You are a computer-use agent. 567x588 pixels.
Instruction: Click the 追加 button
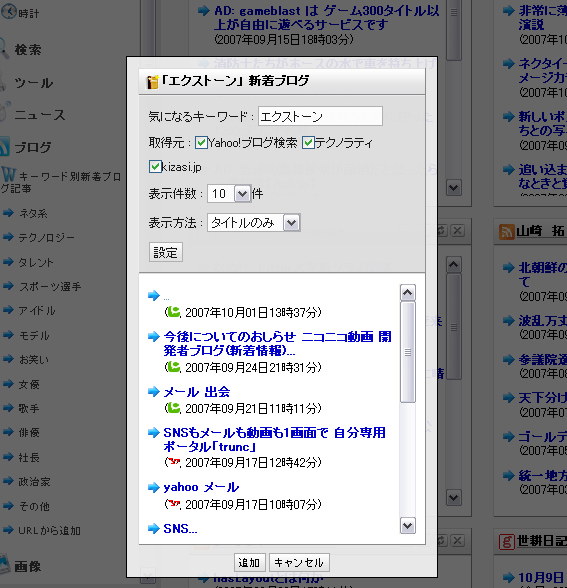(250, 562)
